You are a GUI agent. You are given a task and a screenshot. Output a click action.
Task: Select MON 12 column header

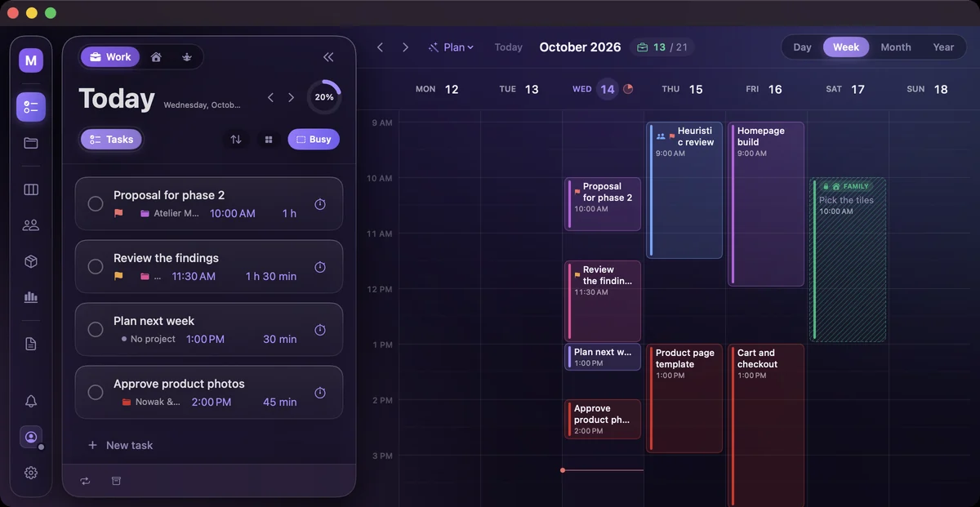437,89
